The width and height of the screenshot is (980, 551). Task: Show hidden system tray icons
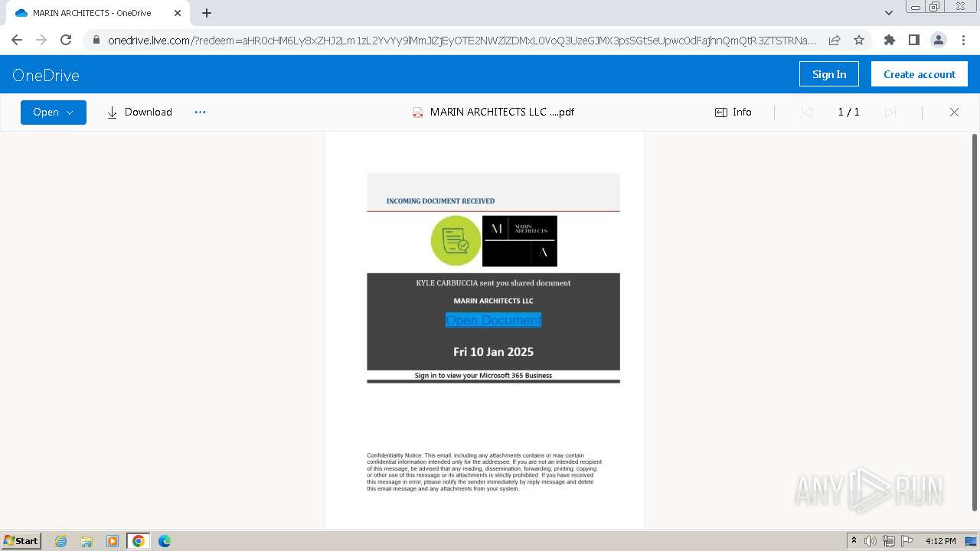tap(854, 541)
